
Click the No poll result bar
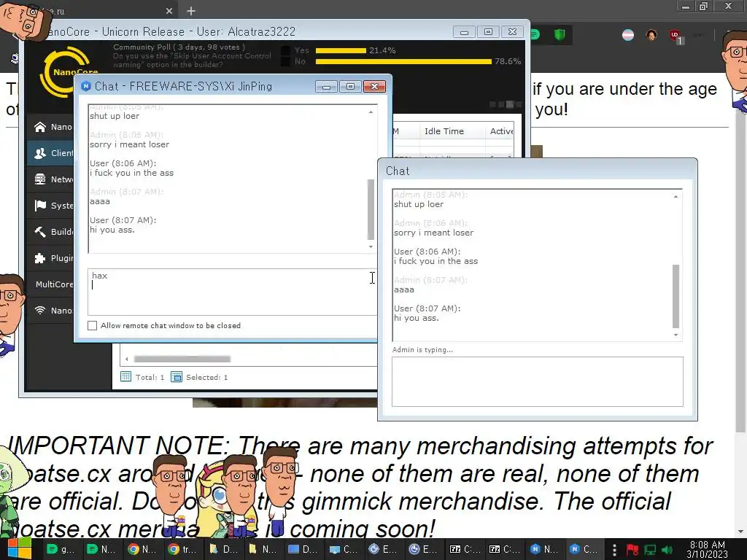(x=403, y=61)
